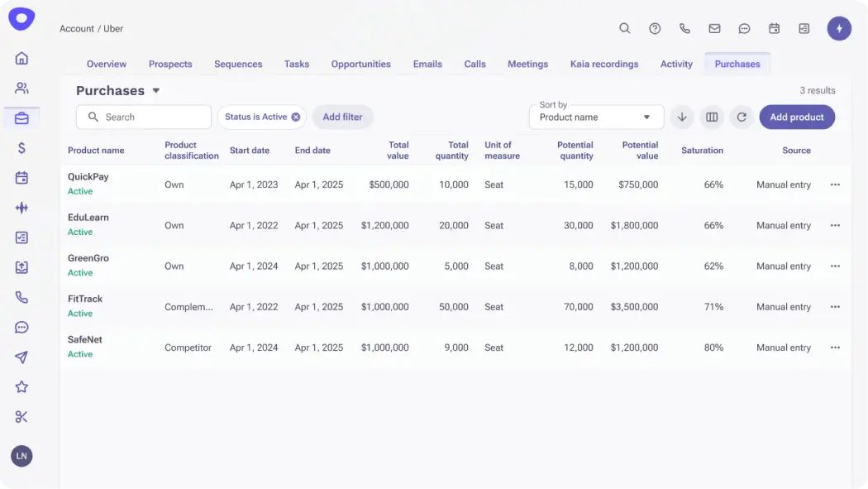868x489 pixels.
Task: Select the Prospects people icon in sidebar
Action: pyautogui.click(x=21, y=88)
